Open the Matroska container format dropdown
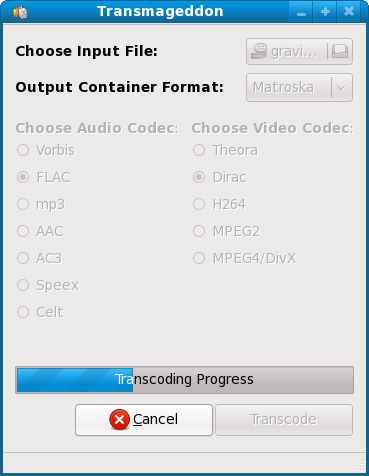Screen dimensions: 369x476 (x=299, y=88)
